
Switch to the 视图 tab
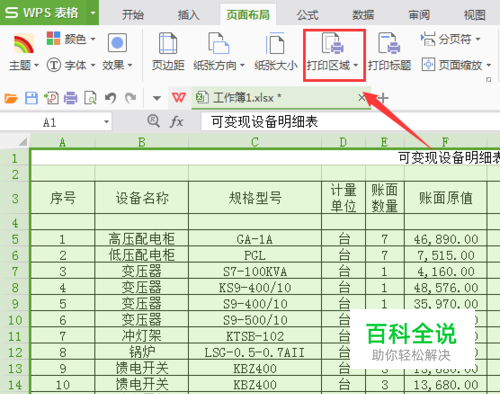(474, 15)
